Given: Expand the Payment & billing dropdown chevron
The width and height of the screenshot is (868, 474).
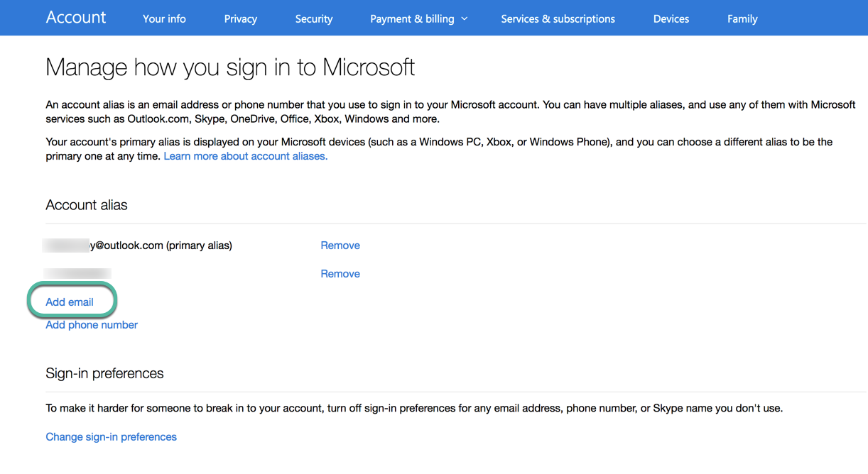Looking at the screenshot, I should pos(465,19).
